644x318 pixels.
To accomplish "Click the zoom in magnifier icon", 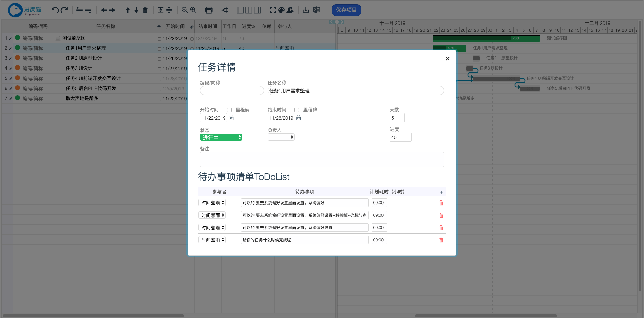I will 193,10.
